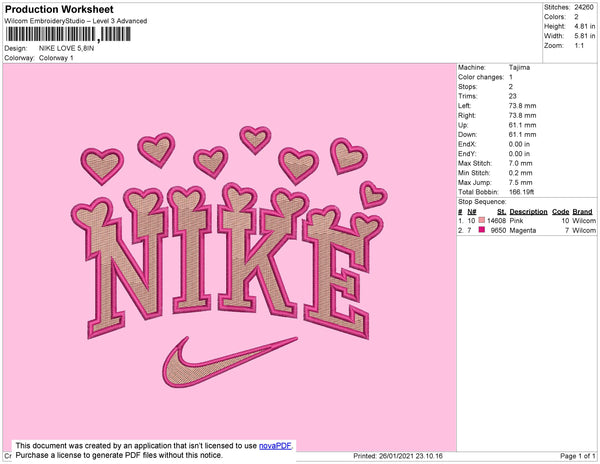Select the Stitches value 24260
The image size is (600, 464).
[585, 6]
